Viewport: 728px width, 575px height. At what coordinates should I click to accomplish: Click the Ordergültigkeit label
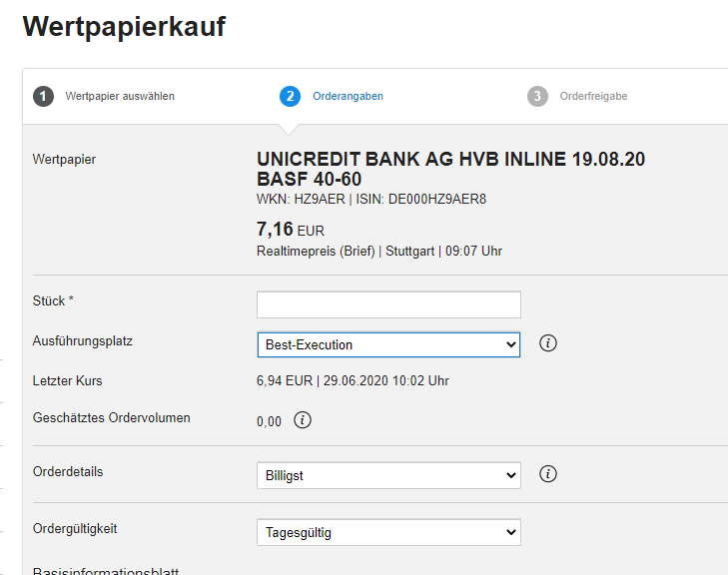75,529
